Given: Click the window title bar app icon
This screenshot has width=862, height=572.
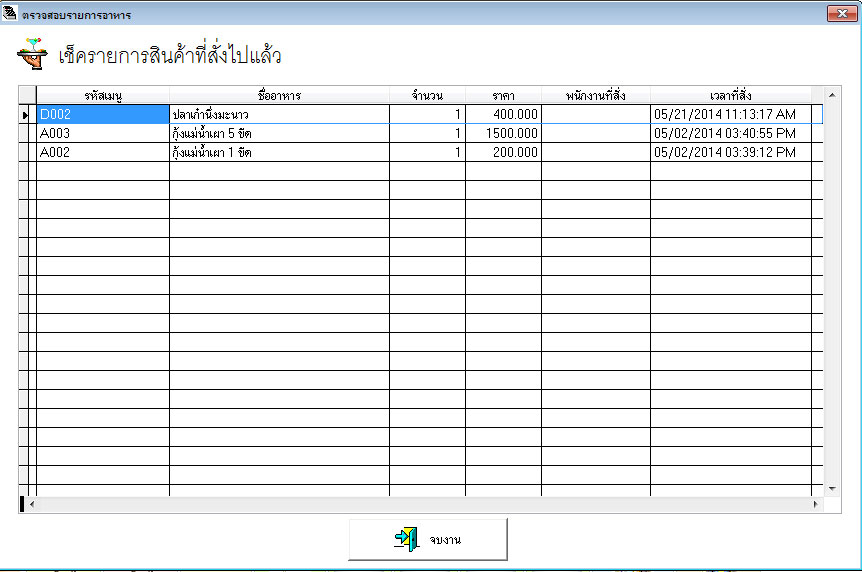Looking at the screenshot, I should (x=9, y=13).
